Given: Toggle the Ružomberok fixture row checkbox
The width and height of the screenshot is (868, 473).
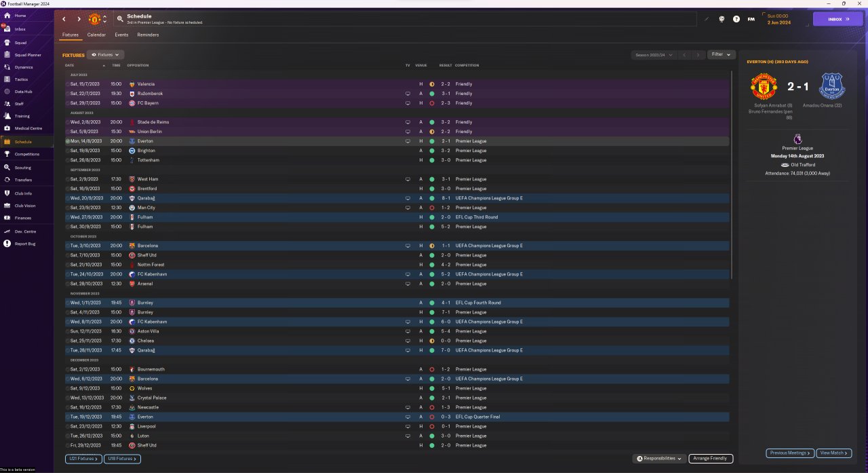Looking at the screenshot, I should (68, 94).
